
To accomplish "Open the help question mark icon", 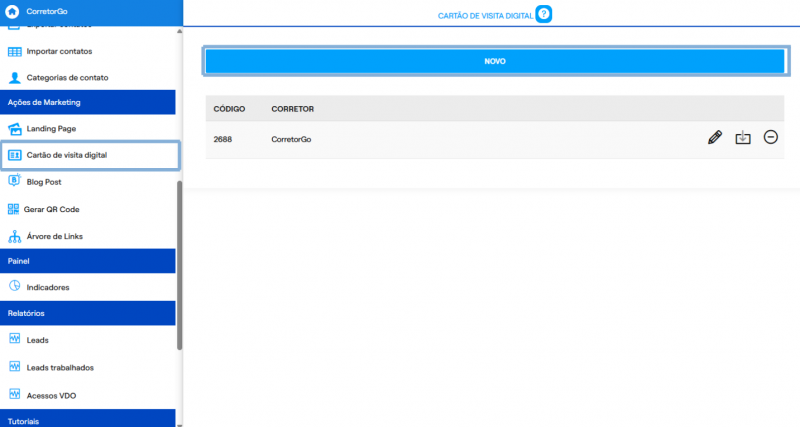I will pos(543,14).
